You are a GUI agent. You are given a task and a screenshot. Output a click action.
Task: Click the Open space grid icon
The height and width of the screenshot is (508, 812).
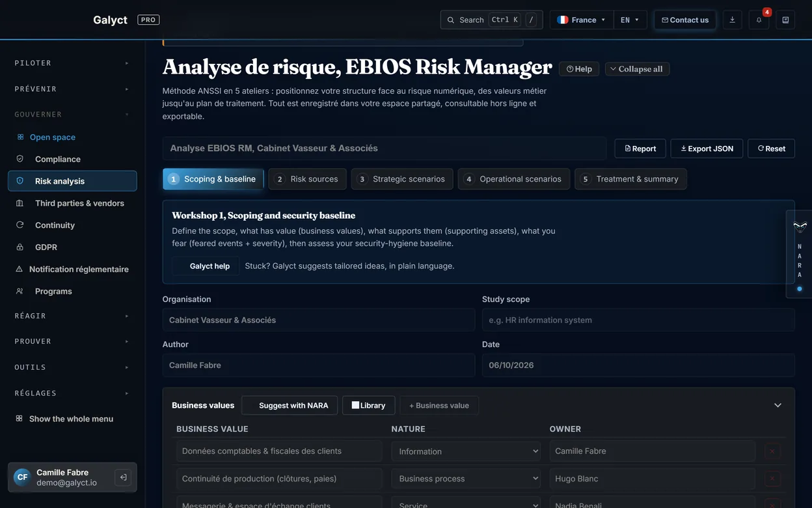20,137
